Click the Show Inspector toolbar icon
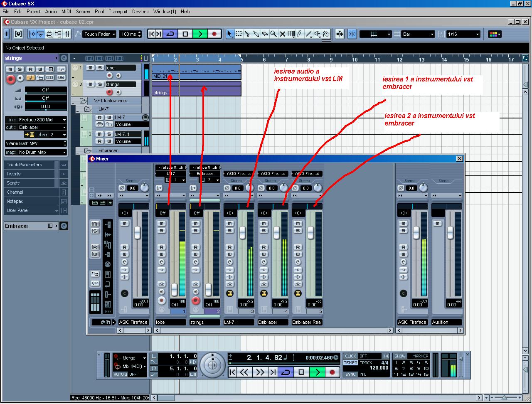This screenshot has height=404, width=532. point(32,34)
